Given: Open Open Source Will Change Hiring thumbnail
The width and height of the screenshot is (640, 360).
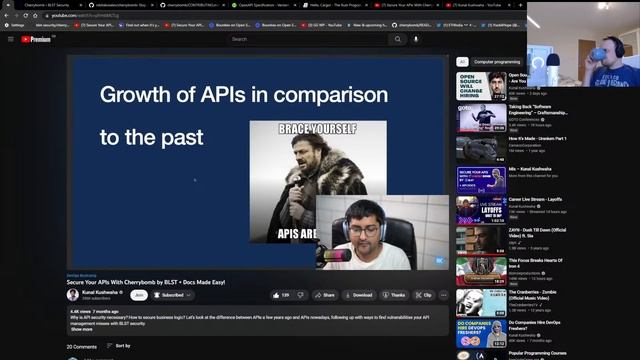Looking at the screenshot, I should [x=481, y=86].
